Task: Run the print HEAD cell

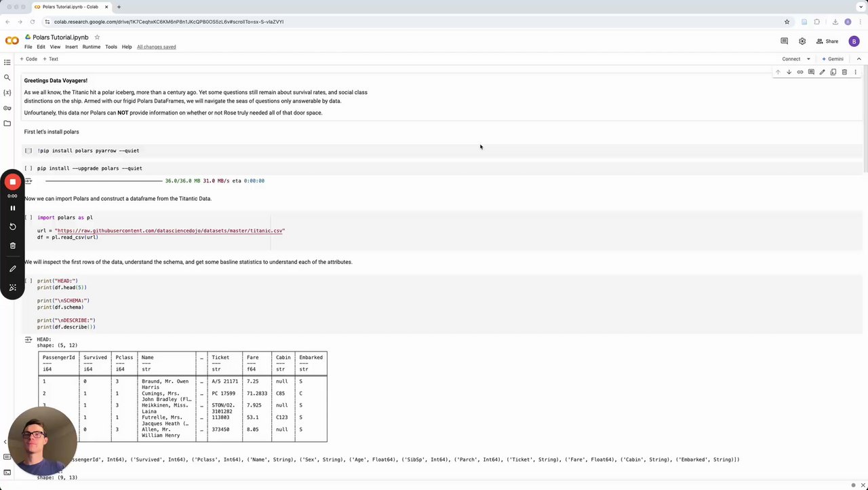Action: point(28,281)
